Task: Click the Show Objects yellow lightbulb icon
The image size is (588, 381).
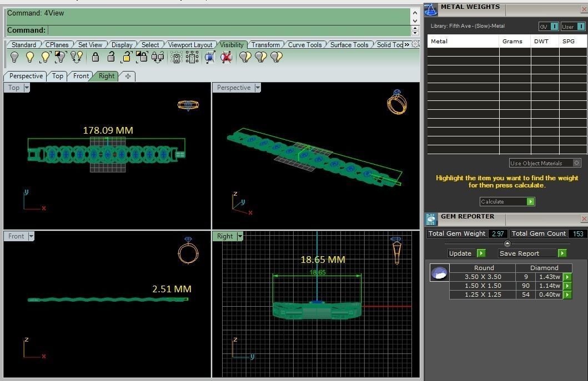Action: point(29,57)
